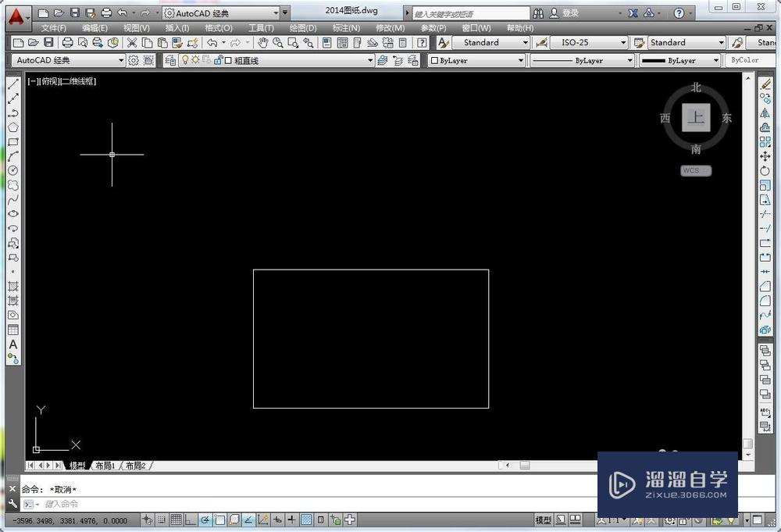Click the Cut scissors icon
781x532 pixels.
tap(131, 43)
